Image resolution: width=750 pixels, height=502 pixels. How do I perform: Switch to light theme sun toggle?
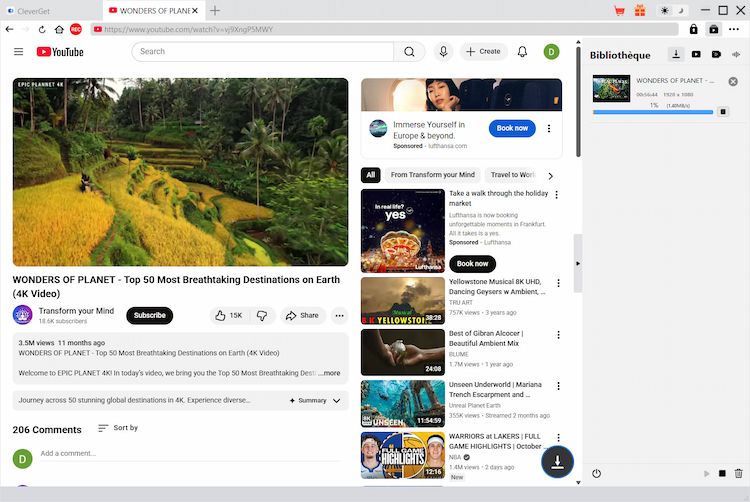pyautogui.click(x=666, y=10)
